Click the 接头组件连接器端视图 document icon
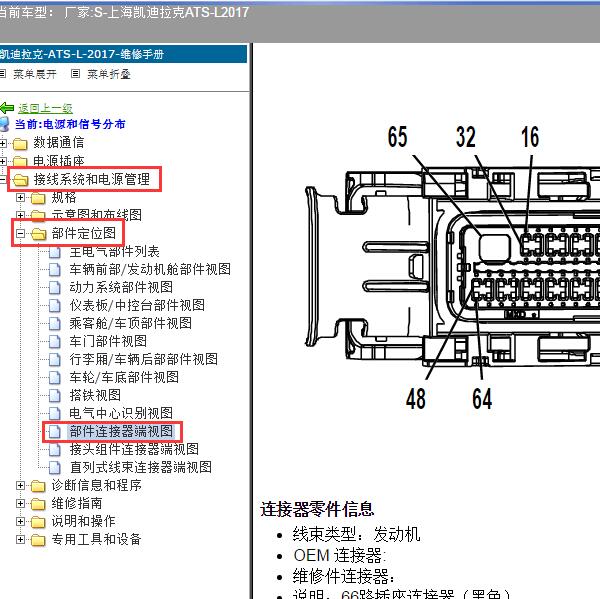 click(x=55, y=450)
